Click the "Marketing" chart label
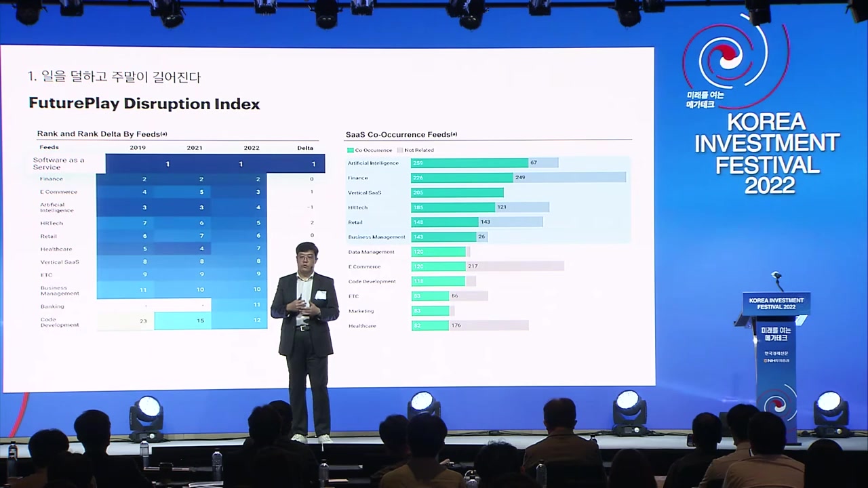868x488 pixels. (361, 311)
